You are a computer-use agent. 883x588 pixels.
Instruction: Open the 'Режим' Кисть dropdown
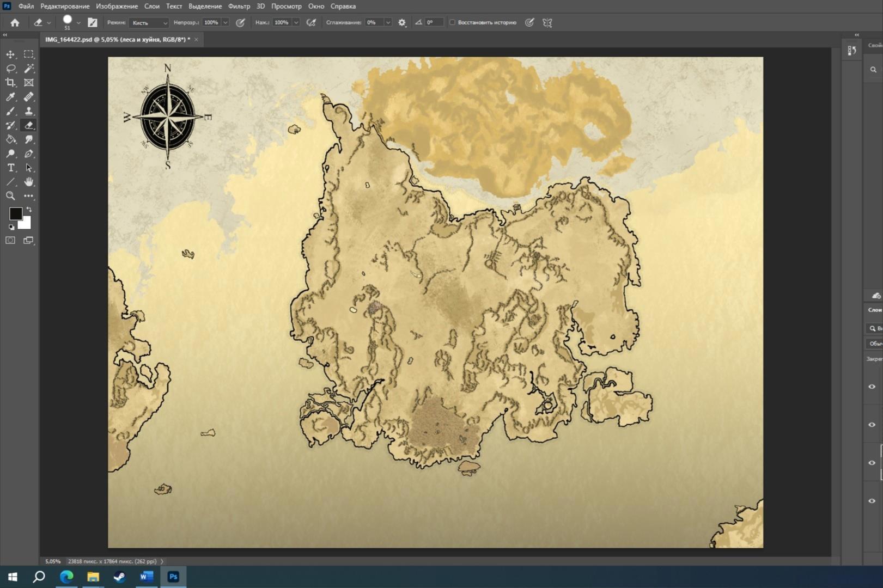pos(150,23)
